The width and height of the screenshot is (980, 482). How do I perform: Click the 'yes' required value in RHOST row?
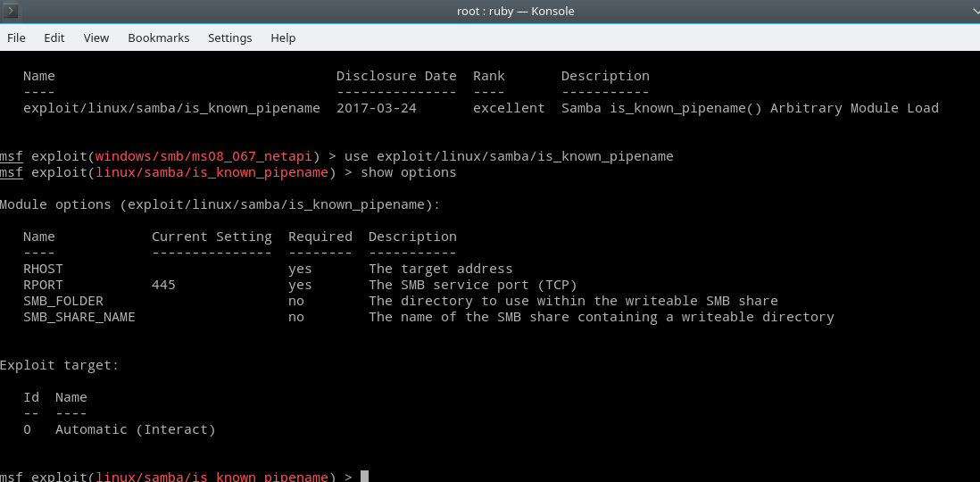(x=300, y=270)
